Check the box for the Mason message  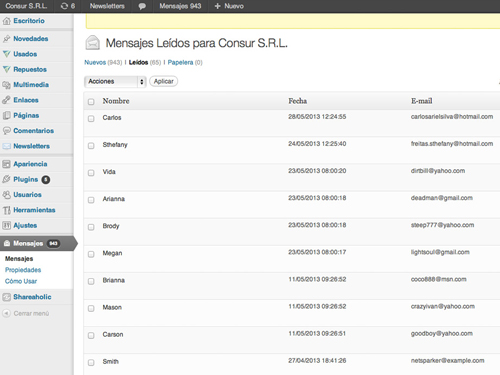click(x=91, y=308)
